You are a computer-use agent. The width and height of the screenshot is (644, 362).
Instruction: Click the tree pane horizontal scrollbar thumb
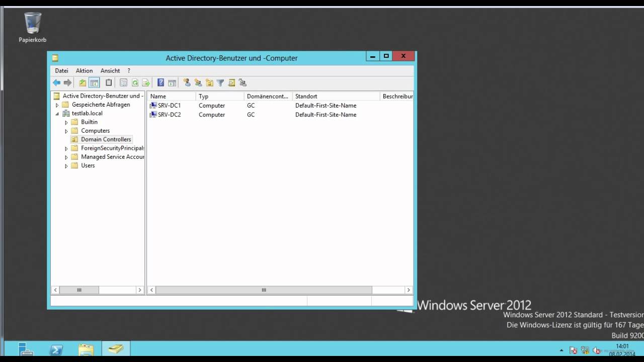pos(79,290)
